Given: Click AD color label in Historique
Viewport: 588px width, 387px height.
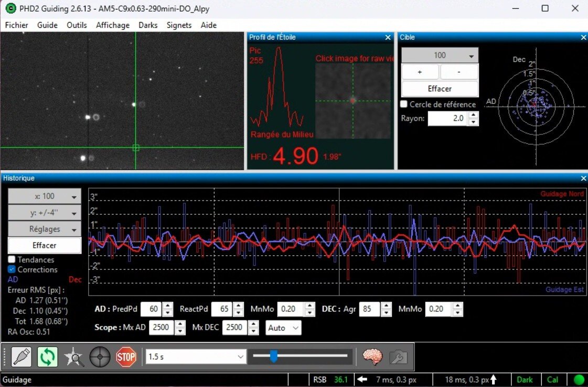Looking at the screenshot, I should pyautogui.click(x=13, y=279).
